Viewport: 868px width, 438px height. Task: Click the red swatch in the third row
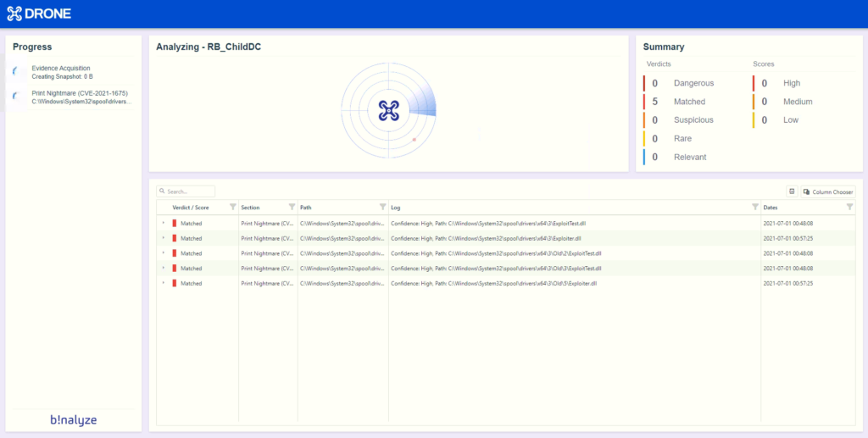[x=175, y=253]
